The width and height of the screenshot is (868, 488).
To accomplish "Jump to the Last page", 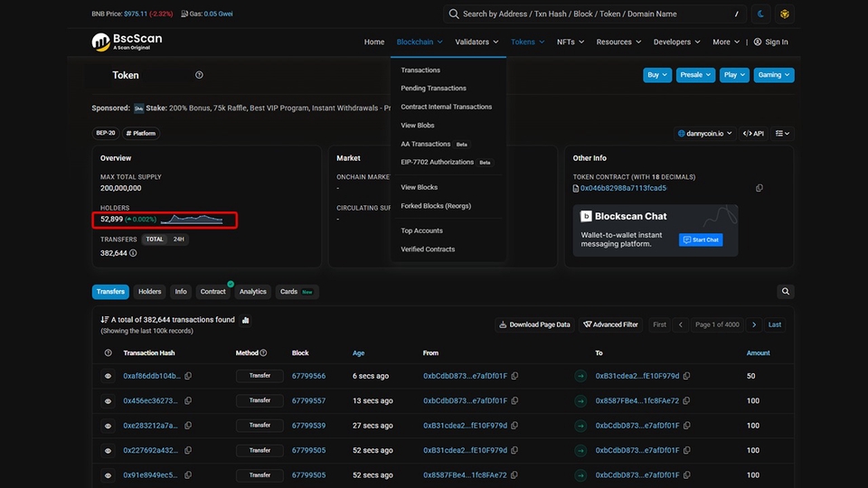I will point(775,324).
